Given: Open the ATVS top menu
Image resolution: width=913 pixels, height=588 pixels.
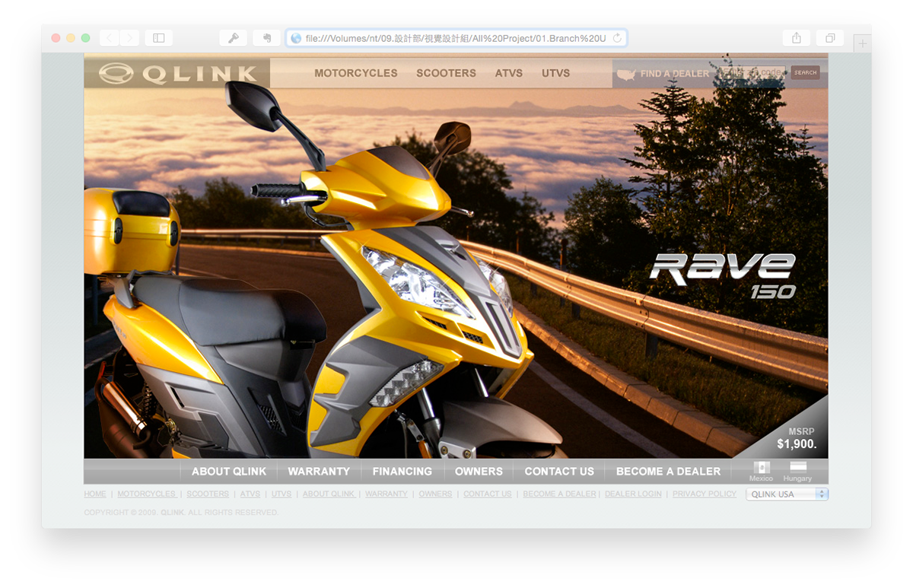Looking at the screenshot, I should coord(509,73).
